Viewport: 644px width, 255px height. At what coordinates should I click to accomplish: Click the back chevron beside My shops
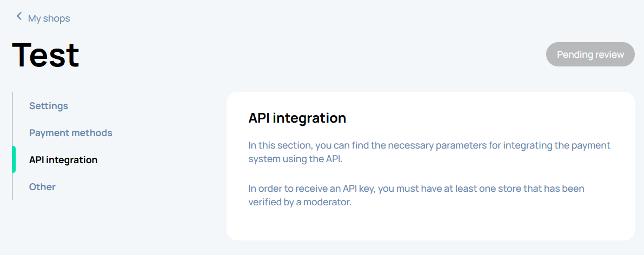click(19, 17)
